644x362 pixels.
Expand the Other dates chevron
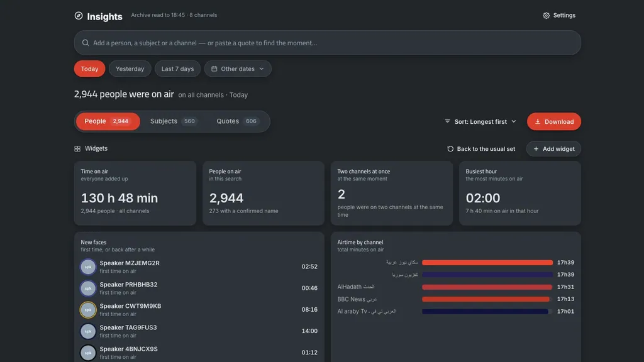[x=262, y=69]
